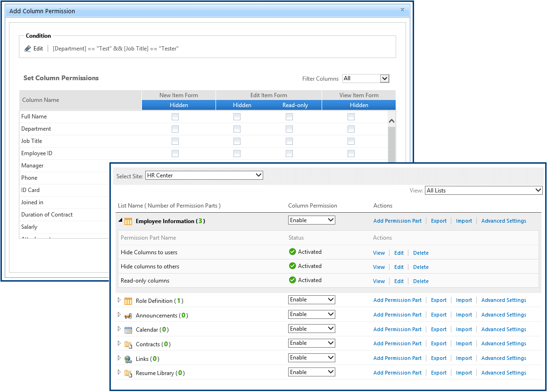Open Employee Information Column Permission dropdown
This screenshot has width=548, height=392.
click(311, 220)
